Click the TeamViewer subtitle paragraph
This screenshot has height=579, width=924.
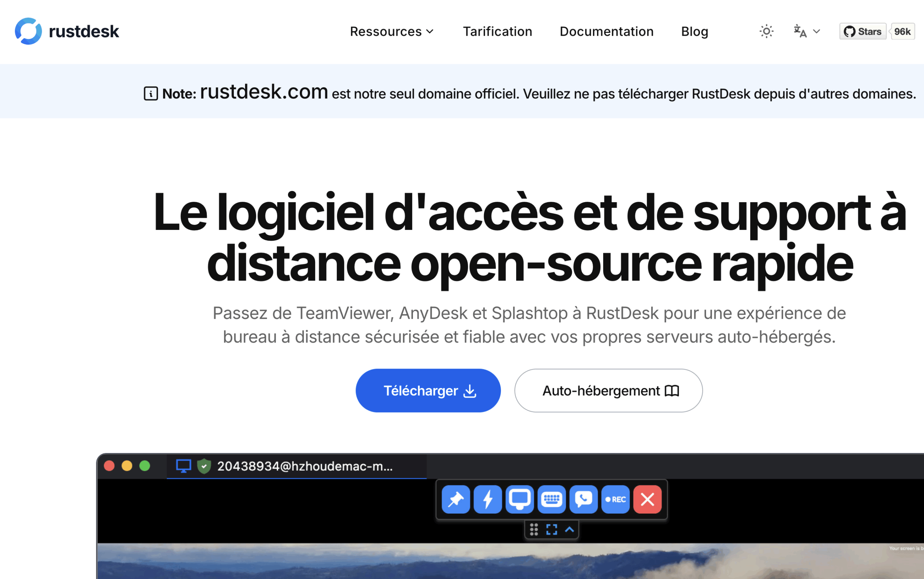(x=529, y=325)
